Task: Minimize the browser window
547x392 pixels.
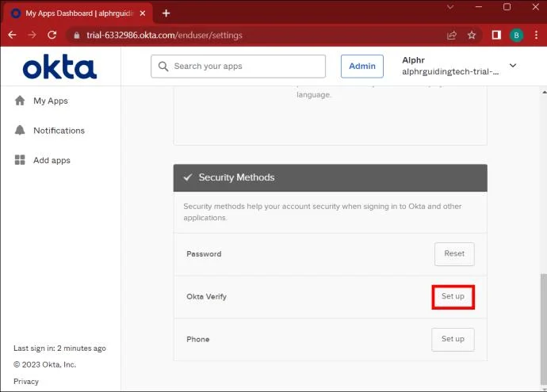Action: tap(479, 6)
